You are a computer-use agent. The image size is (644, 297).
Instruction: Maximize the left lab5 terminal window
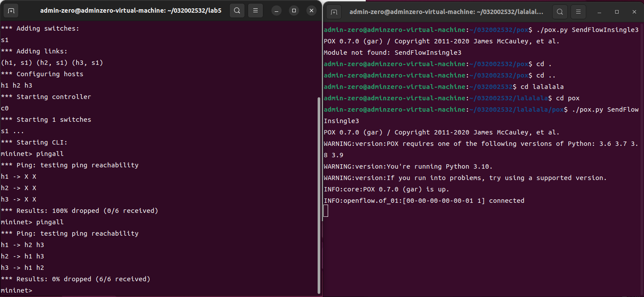294,11
